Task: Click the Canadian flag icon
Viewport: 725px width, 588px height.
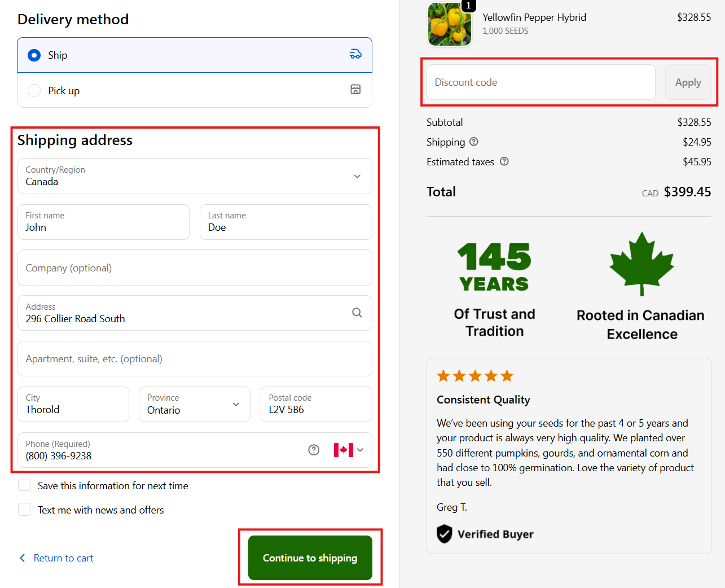Action: pyautogui.click(x=343, y=450)
